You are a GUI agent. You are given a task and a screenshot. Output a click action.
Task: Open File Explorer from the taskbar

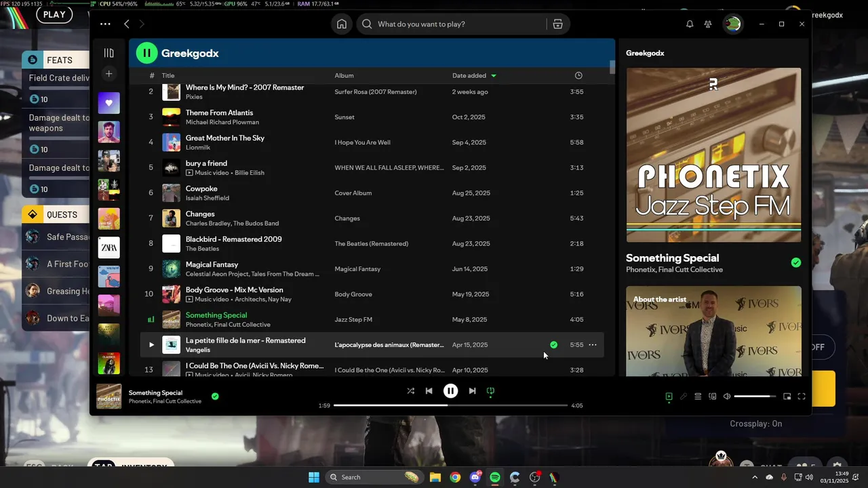click(435, 477)
